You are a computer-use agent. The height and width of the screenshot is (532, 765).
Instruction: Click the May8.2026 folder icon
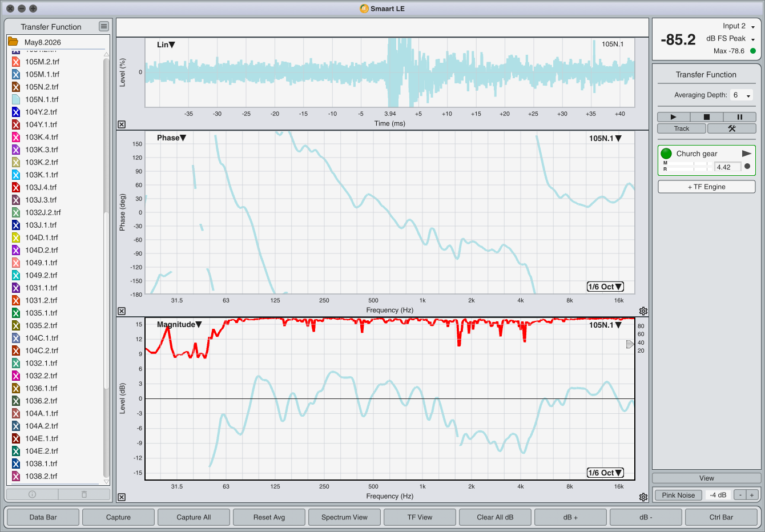pos(13,42)
